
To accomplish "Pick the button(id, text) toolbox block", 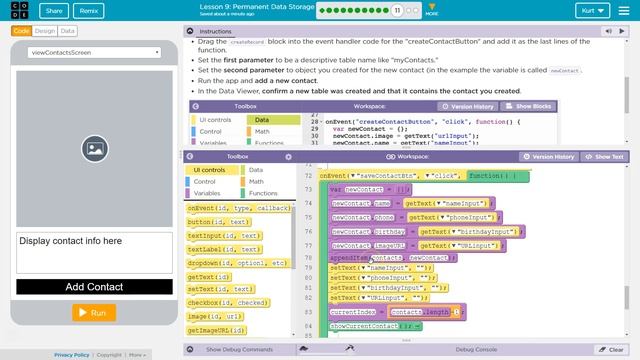I will tap(218, 222).
